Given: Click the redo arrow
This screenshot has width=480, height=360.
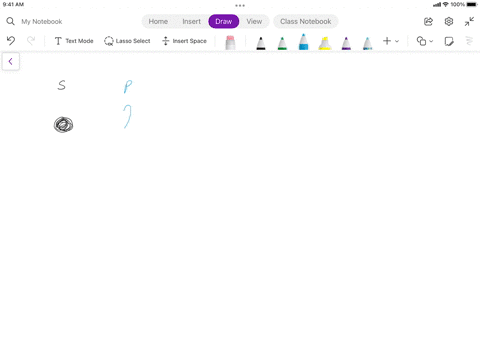Looking at the screenshot, I should tap(31, 41).
